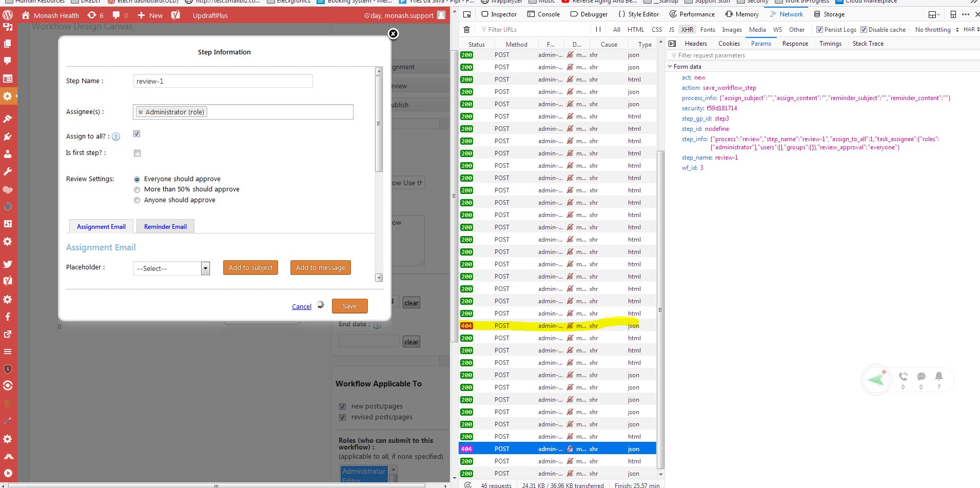The height and width of the screenshot is (488, 980).
Task: Toggle Persist Logs checkbox
Action: point(819,30)
